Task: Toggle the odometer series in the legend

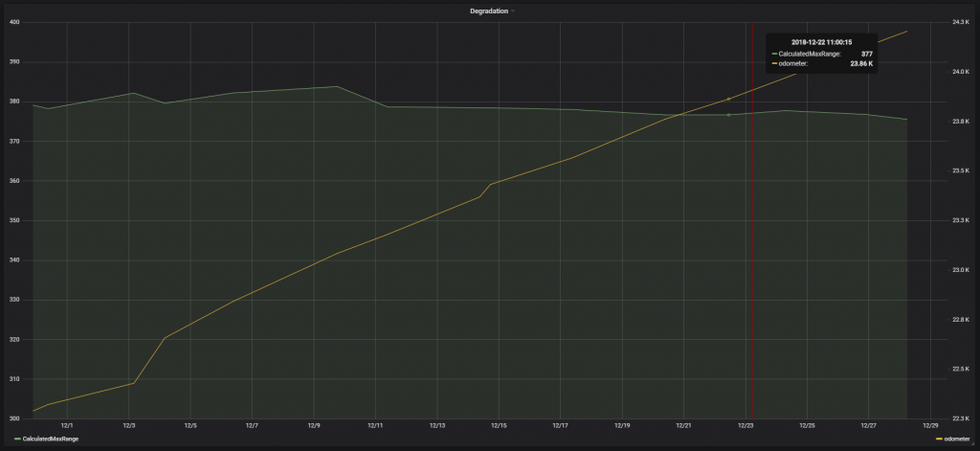Action: 959,438
